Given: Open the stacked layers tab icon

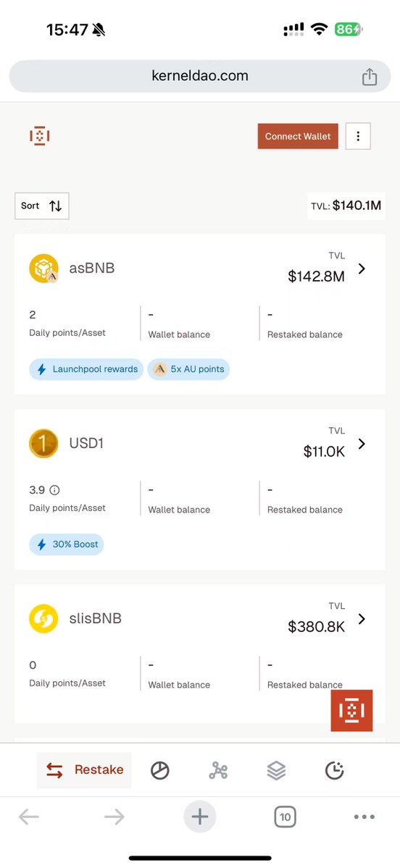Looking at the screenshot, I should 276,770.
